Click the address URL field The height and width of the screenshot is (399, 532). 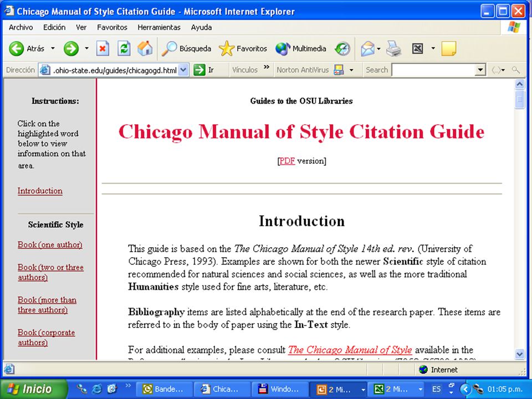point(114,70)
